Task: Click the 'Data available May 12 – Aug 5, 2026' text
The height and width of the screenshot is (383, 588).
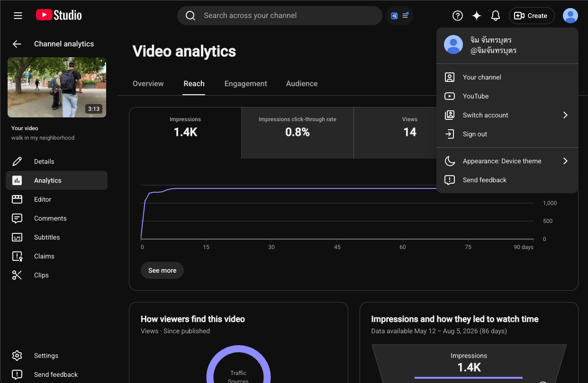Action: click(x=439, y=331)
